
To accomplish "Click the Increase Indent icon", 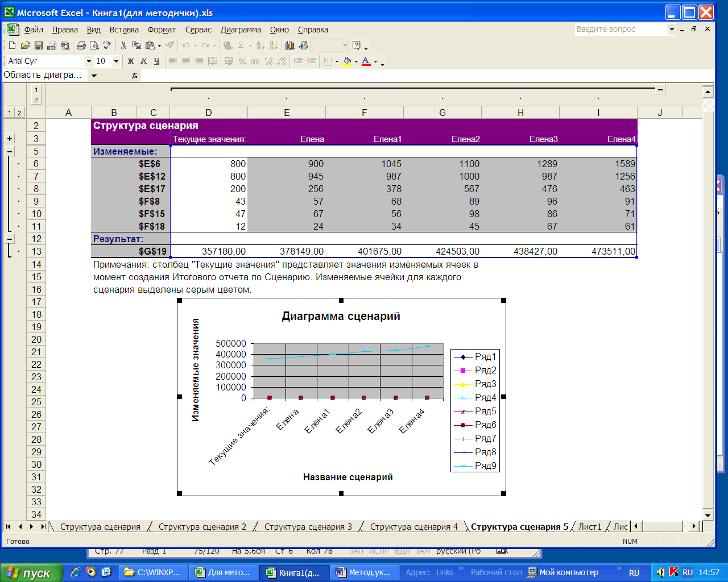I will [x=311, y=61].
